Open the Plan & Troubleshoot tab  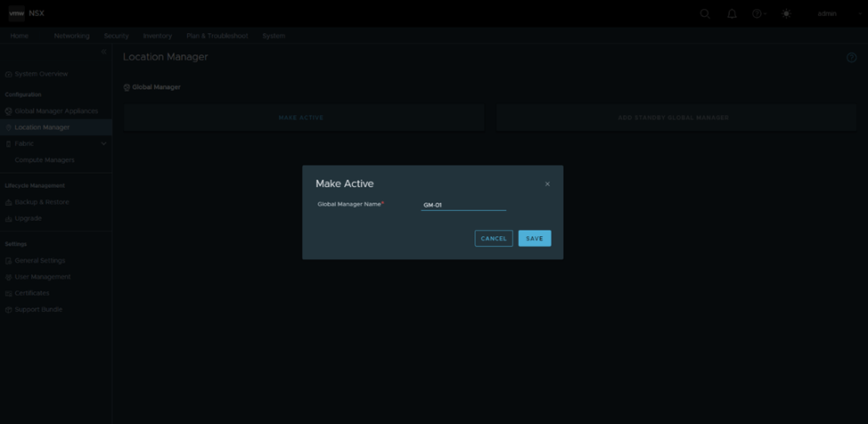click(217, 36)
